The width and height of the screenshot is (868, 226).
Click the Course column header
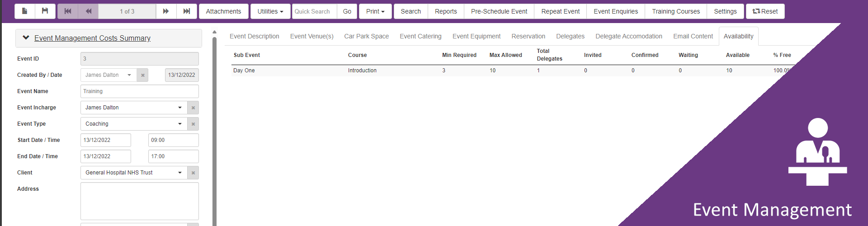(x=358, y=55)
